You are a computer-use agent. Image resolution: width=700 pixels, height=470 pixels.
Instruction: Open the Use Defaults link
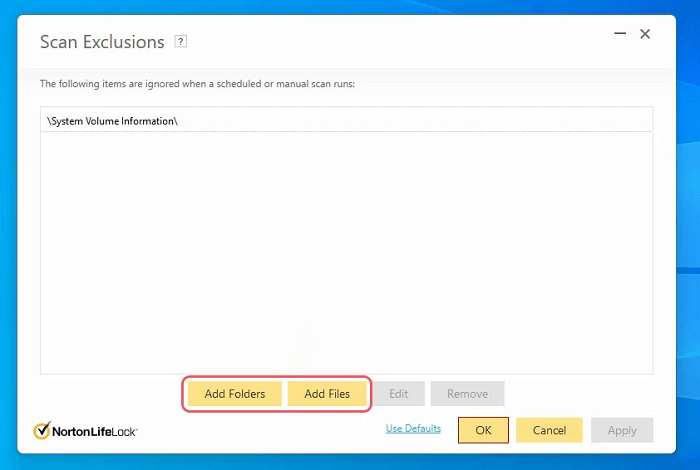click(413, 428)
